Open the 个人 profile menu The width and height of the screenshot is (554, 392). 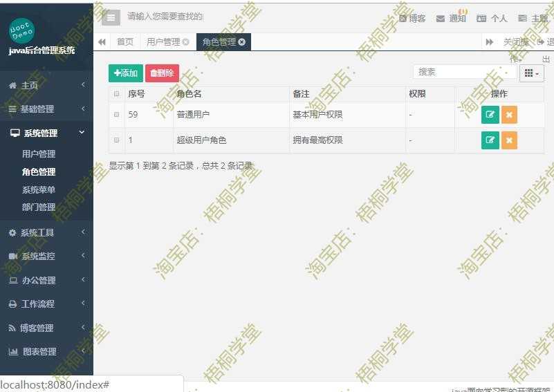tap(492, 19)
